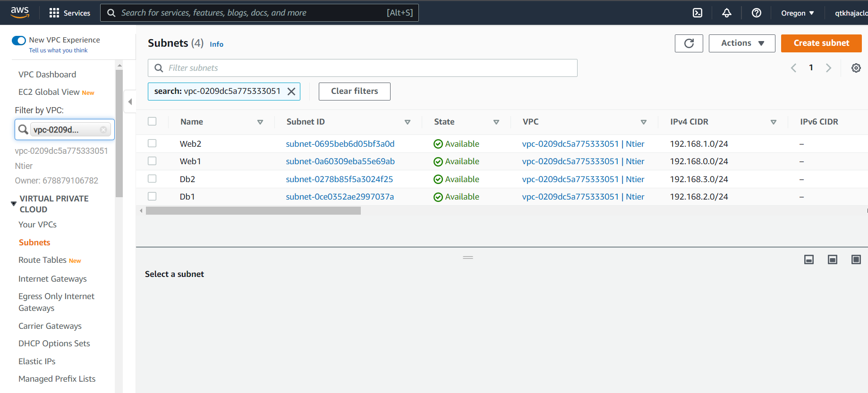The width and height of the screenshot is (868, 393).
Task: Select the Db2 subnet checkbox
Action: point(152,178)
